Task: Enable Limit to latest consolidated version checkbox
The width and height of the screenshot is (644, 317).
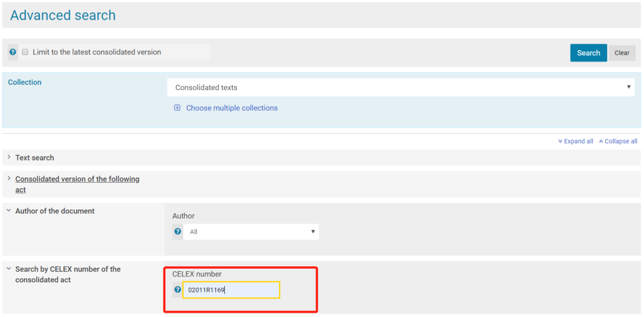Action: pos(26,52)
